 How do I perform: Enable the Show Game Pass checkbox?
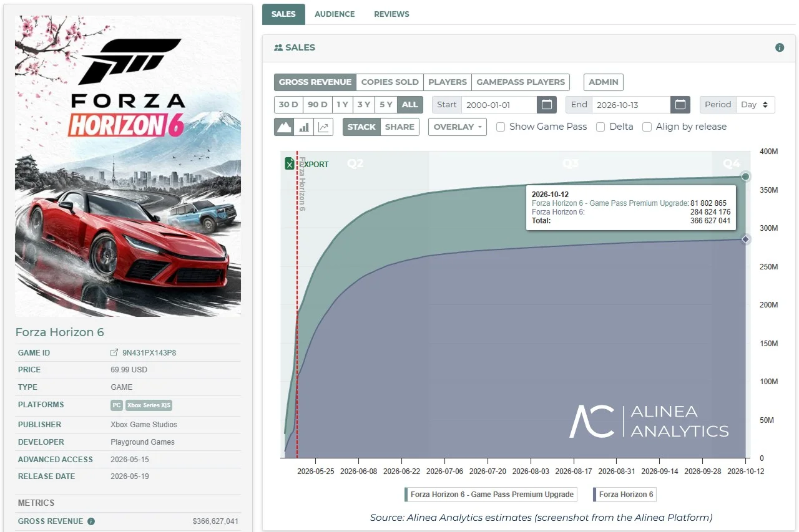coord(501,127)
